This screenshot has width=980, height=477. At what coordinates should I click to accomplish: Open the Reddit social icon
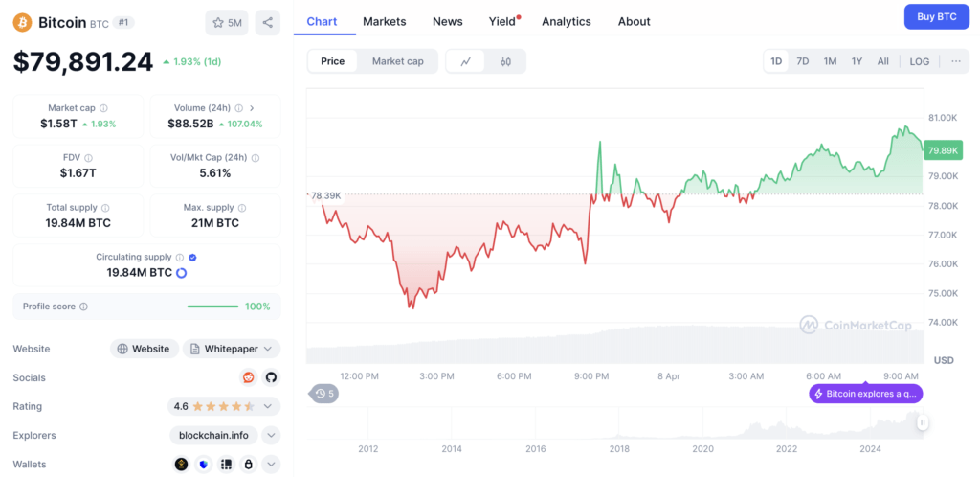[248, 377]
